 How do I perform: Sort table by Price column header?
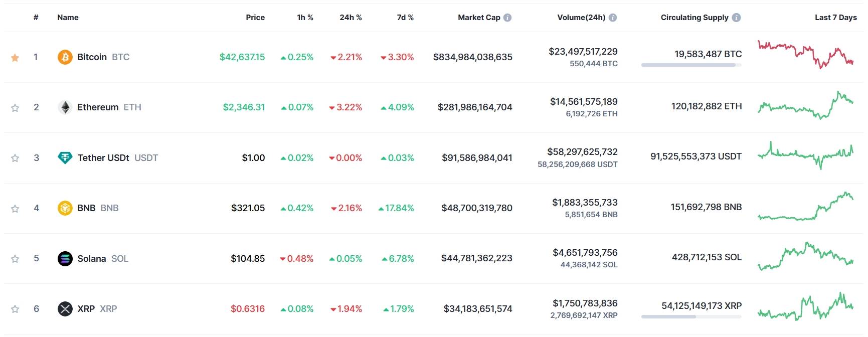(255, 18)
